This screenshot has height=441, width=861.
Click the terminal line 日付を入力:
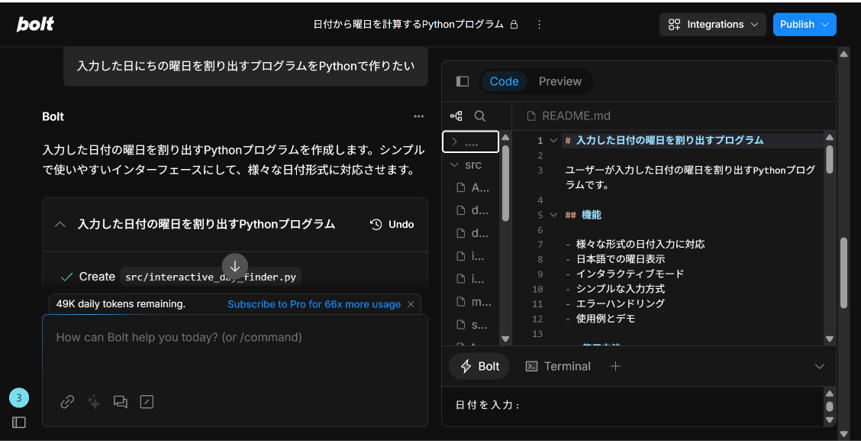[x=488, y=406]
